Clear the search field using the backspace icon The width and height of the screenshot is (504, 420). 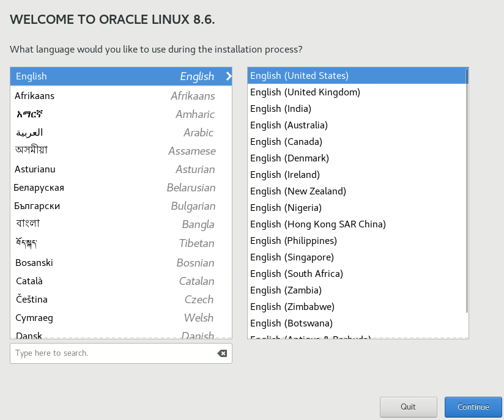click(x=221, y=353)
